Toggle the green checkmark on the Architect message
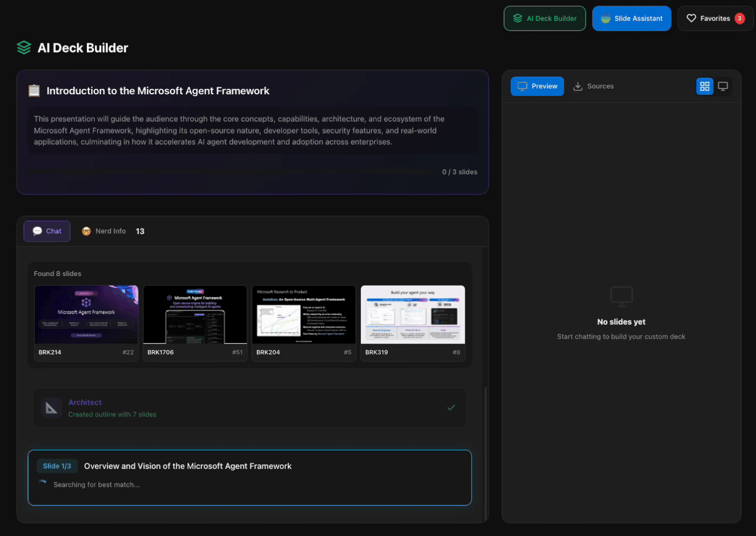This screenshot has height=536, width=756. [451, 407]
